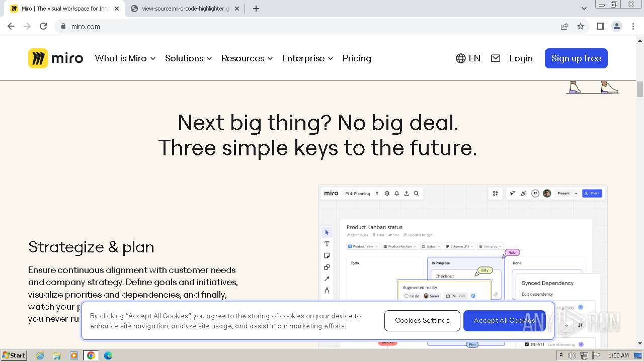Open Cookies Settings
This screenshot has width=644, height=362.
[x=422, y=320]
